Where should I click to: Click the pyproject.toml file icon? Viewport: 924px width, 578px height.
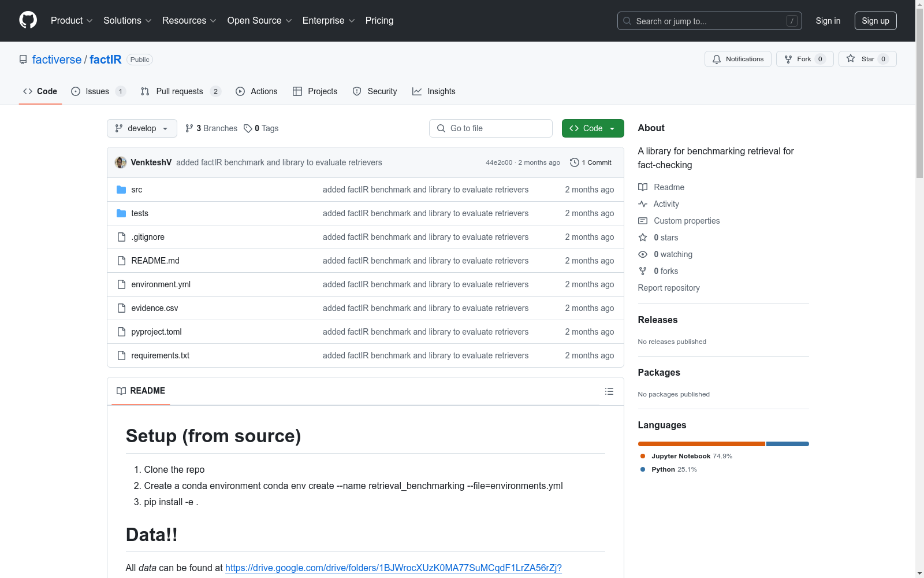click(121, 332)
